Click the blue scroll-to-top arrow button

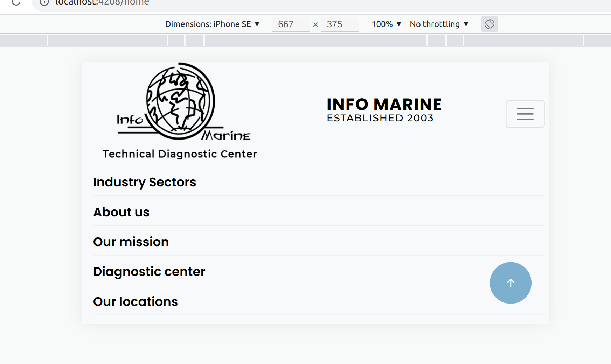510,283
